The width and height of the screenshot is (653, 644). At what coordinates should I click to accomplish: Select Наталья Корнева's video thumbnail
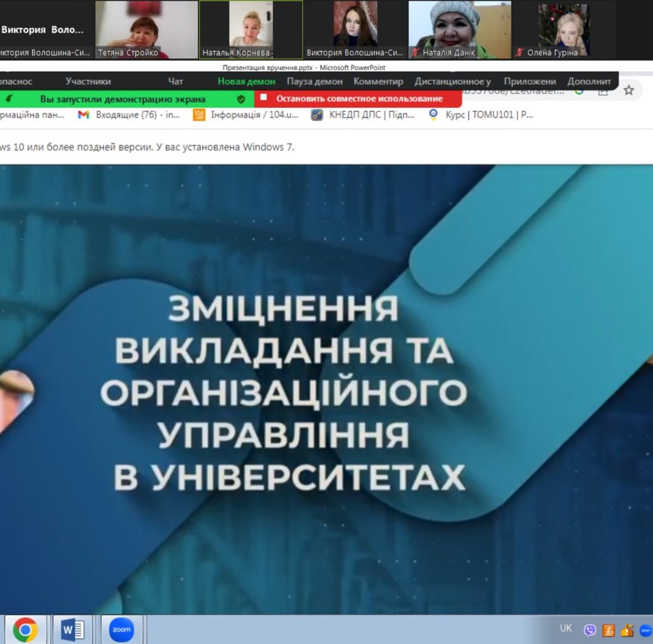pos(251,29)
